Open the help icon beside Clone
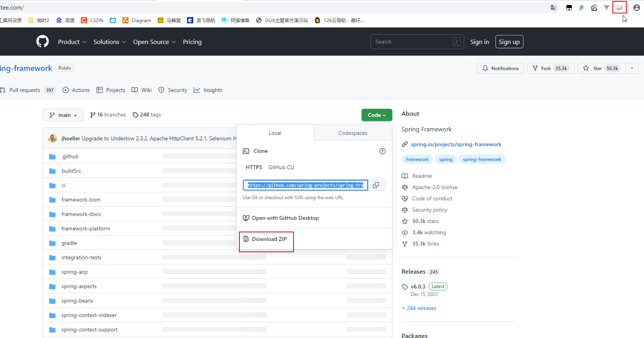The height and width of the screenshot is (338, 644). (x=383, y=151)
